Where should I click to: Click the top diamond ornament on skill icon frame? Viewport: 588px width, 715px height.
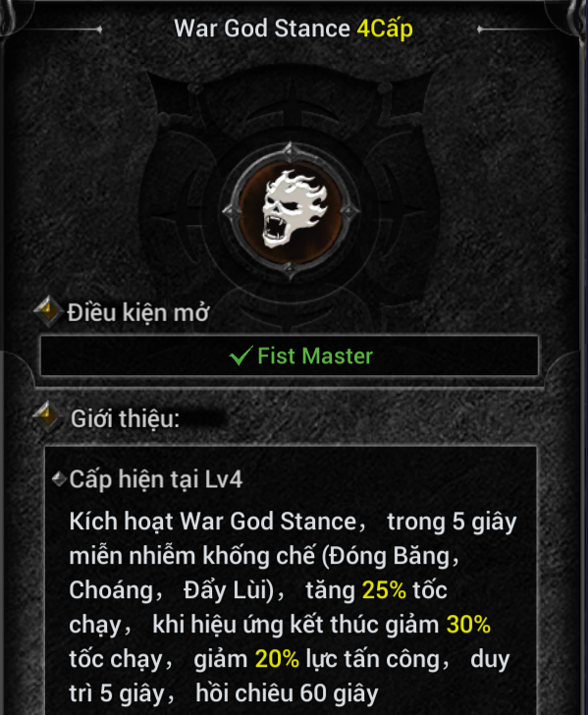point(290,152)
